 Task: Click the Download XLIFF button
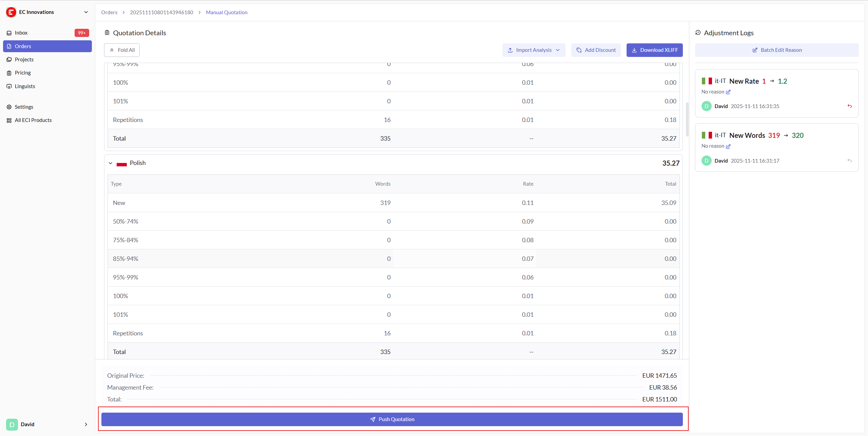pos(654,50)
